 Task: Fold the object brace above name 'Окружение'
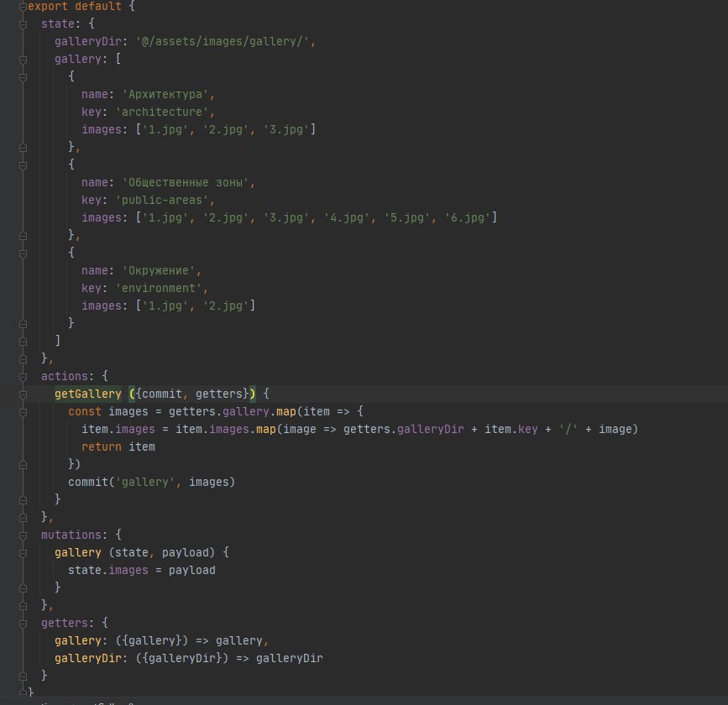pos(23,253)
